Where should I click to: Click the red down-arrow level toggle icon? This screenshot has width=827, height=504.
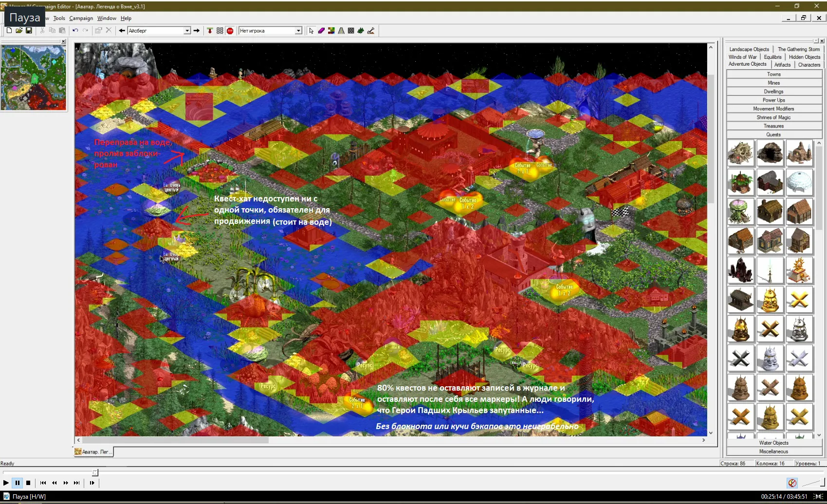tap(210, 31)
